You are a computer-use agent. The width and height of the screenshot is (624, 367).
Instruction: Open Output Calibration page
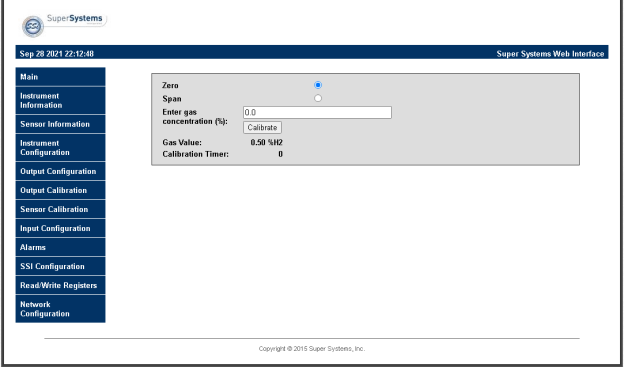[x=60, y=190]
